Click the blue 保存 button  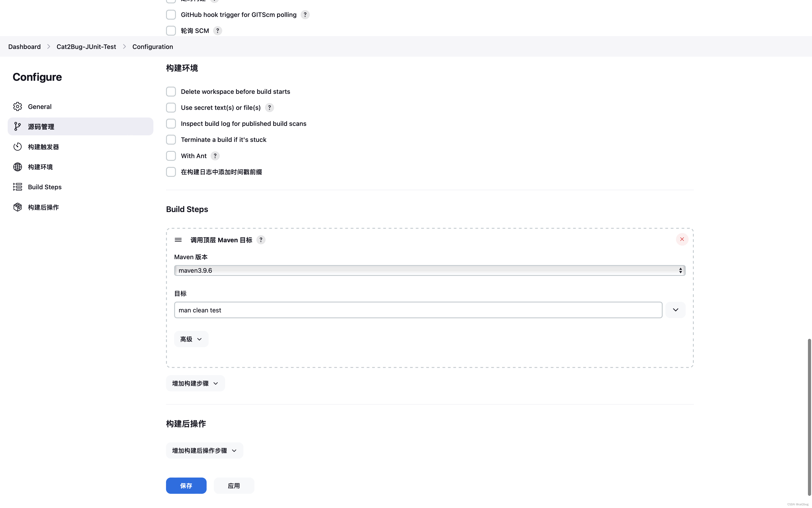click(186, 485)
